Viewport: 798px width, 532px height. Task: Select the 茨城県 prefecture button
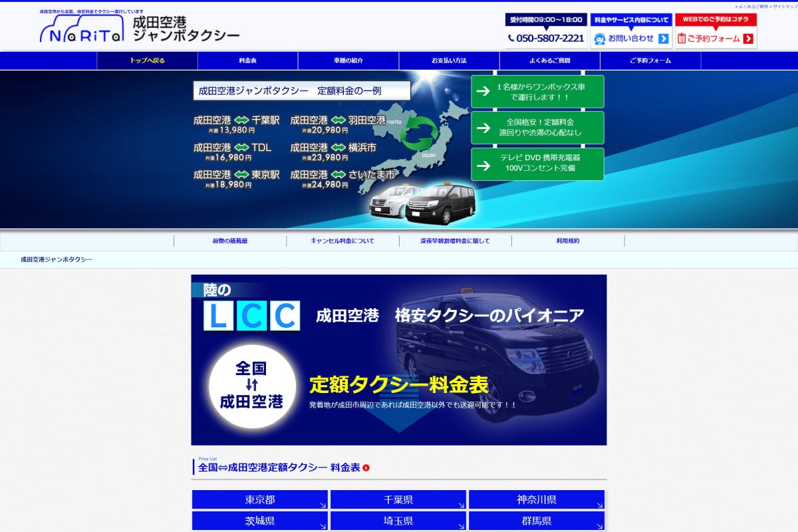pos(260,521)
